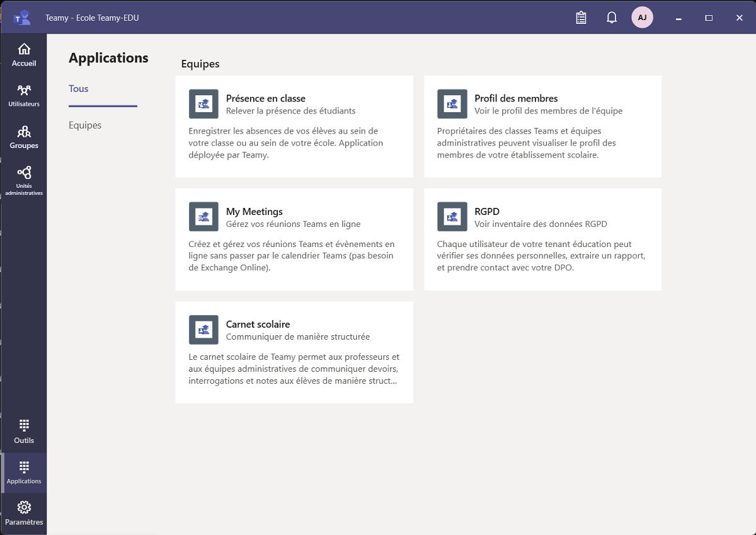Open the Groupes section icon

[x=24, y=132]
